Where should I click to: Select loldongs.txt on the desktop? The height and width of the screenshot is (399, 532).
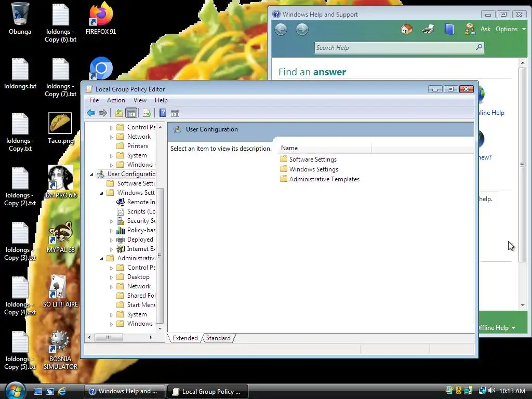click(x=20, y=74)
